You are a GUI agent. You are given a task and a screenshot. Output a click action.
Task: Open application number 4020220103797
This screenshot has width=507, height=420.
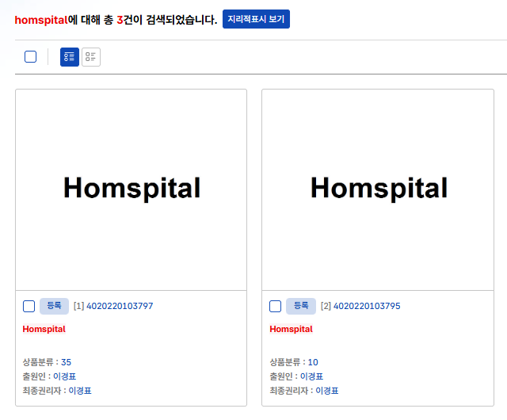click(x=120, y=306)
